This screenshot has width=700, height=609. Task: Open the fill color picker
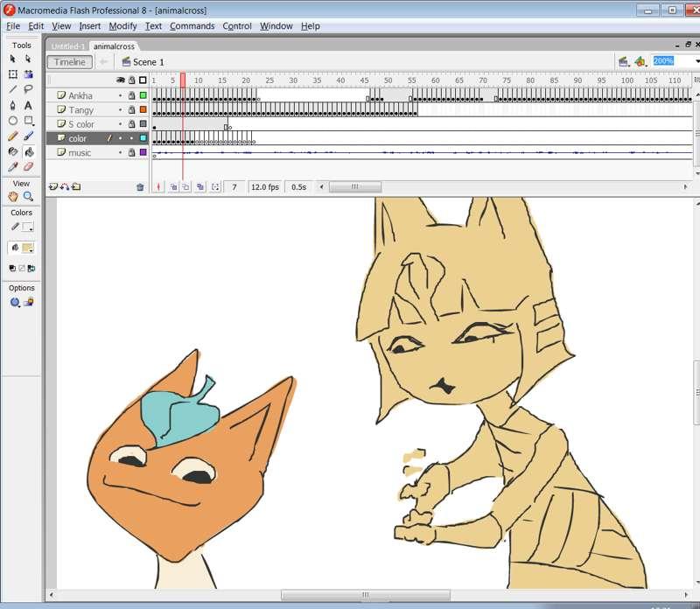click(28, 248)
